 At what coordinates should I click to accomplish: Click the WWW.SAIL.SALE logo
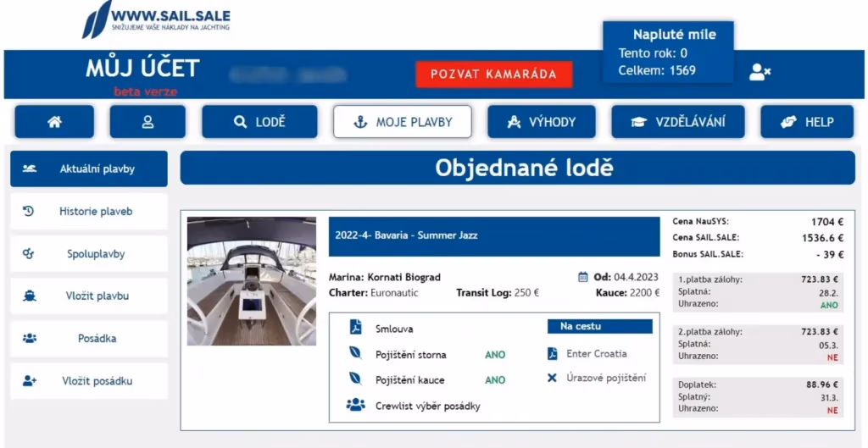(156, 20)
